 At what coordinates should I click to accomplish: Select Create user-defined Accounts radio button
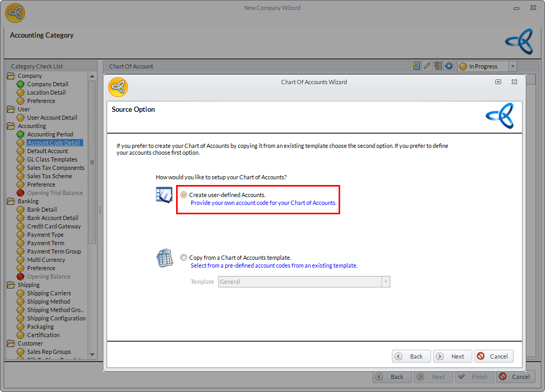click(x=183, y=195)
